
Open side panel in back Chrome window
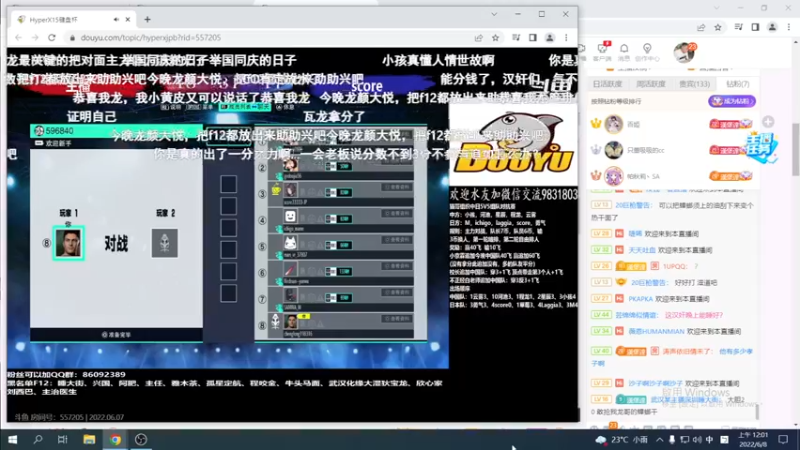pos(755,27)
